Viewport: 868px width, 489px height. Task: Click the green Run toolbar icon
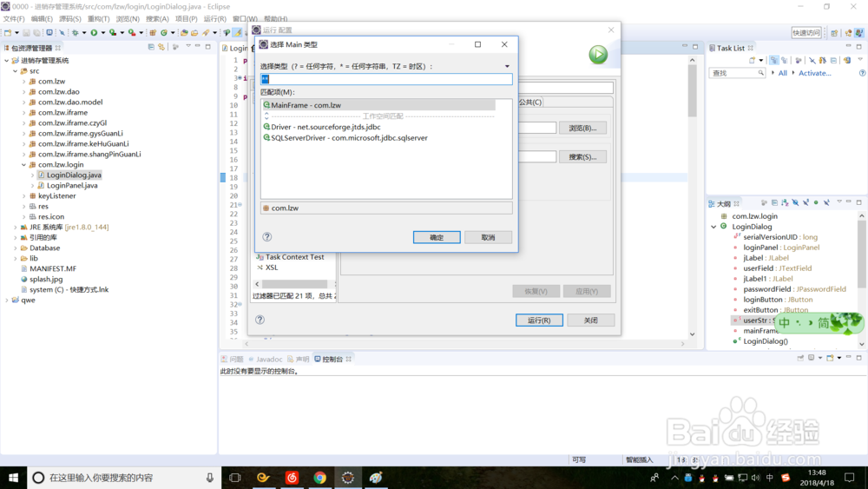(x=94, y=33)
